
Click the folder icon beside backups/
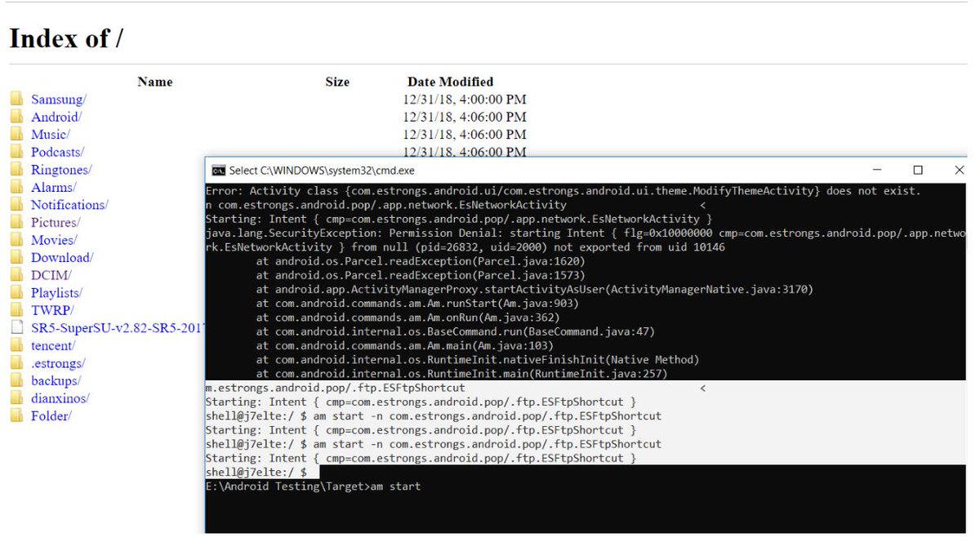pyautogui.click(x=16, y=380)
